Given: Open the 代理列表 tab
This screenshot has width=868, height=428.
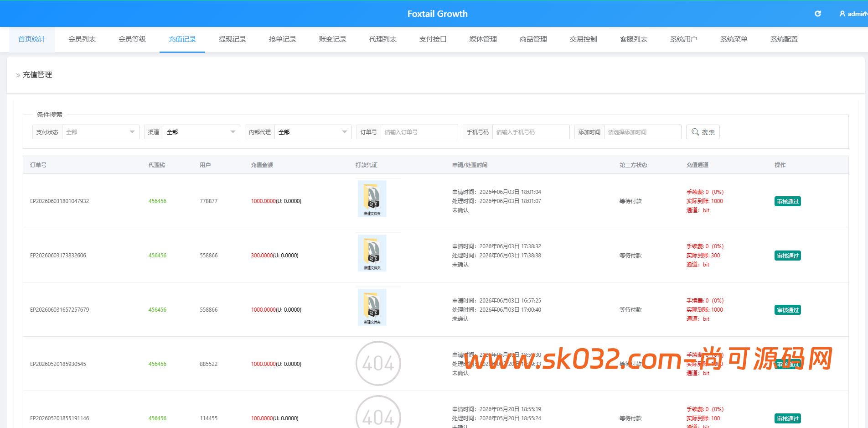Looking at the screenshot, I should (x=383, y=39).
